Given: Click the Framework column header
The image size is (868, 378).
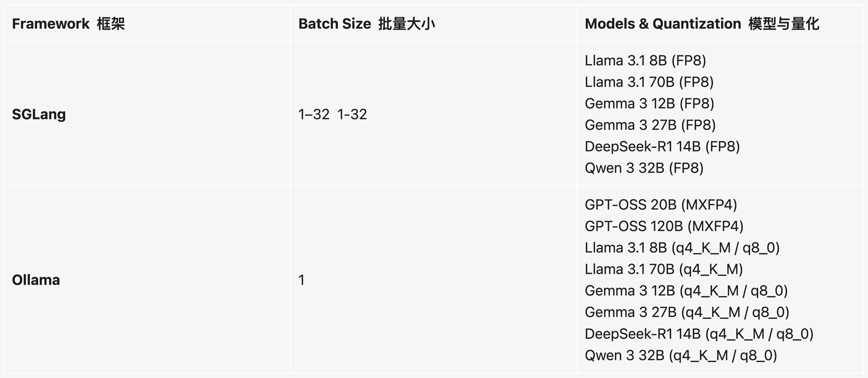Looking at the screenshot, I should tap(68, 24).
